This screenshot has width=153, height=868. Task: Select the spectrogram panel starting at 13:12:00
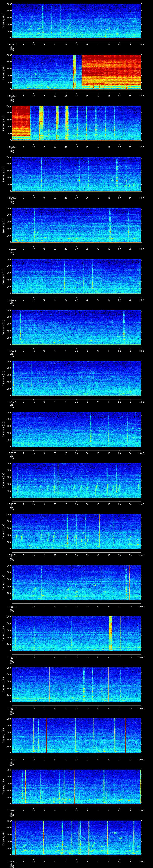click(77, 583)
